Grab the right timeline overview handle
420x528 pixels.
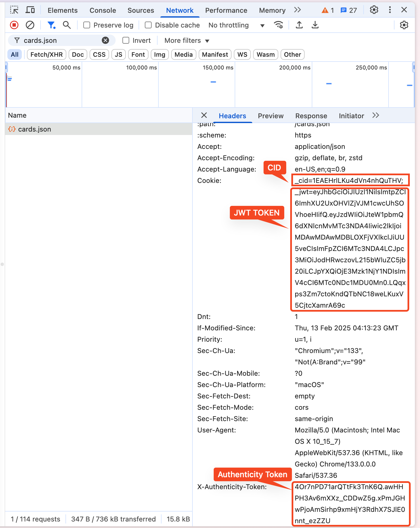tap(413, 67)
